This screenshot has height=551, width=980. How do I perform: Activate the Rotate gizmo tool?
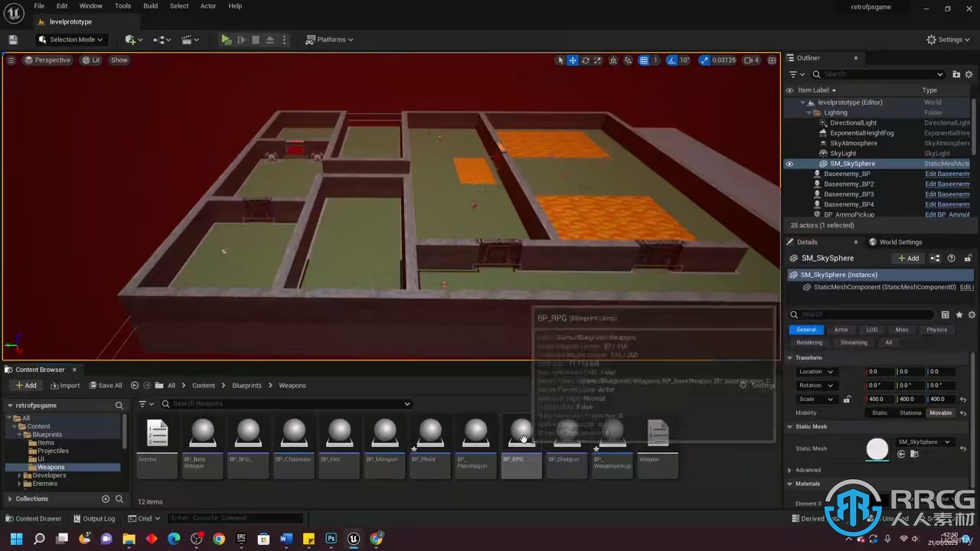586,60
